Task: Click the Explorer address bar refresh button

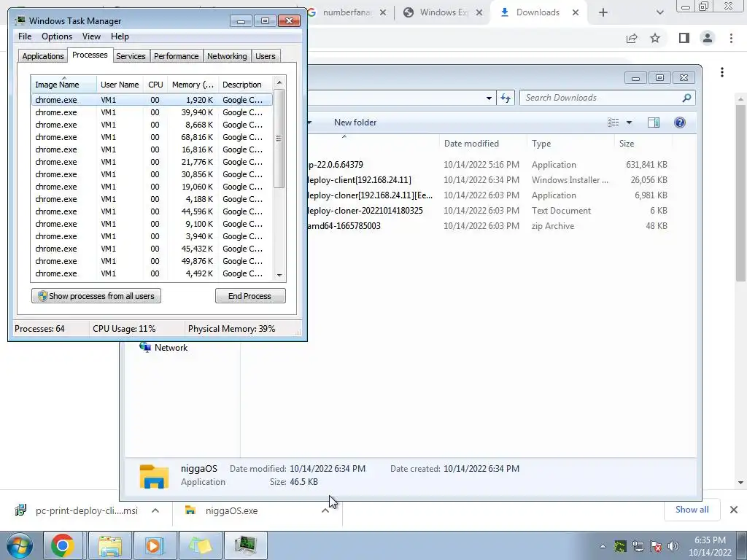Action: click(x=506, y=98)
